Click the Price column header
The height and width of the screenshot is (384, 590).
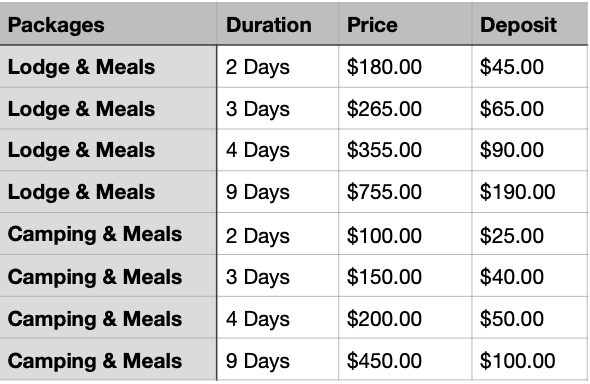(405, 24)
